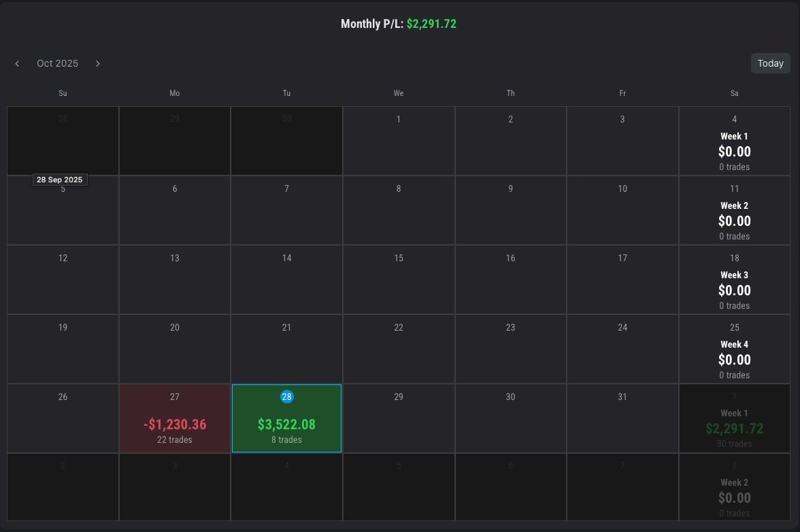The image size is (800, 532).
Task: Click the Fr weekday column header
Action: click(x=622, y=93)
